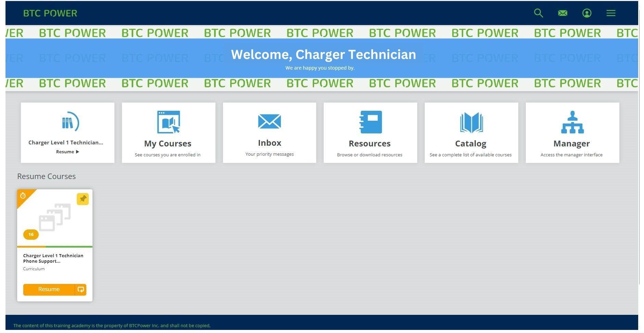This screenshot has height=333, width=644.
Task: Open the hamburger menu
Action: [x=611, y=13]
